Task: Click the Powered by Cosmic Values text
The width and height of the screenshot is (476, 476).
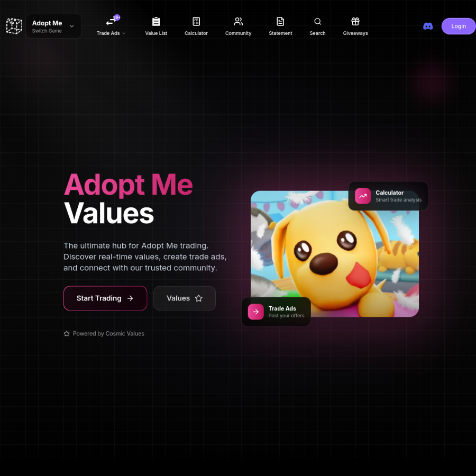Action: tap(108, 334)
